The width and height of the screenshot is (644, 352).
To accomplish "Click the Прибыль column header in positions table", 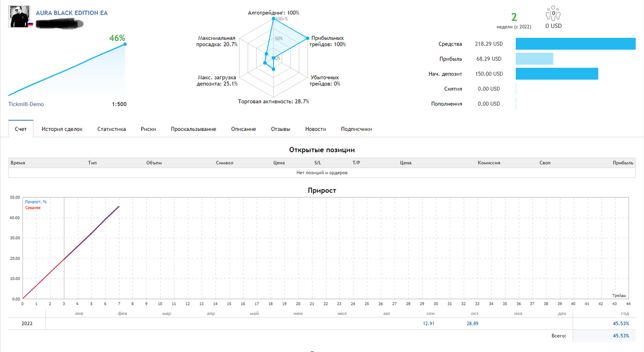I will pyautogui.click(x=624, y=163).
